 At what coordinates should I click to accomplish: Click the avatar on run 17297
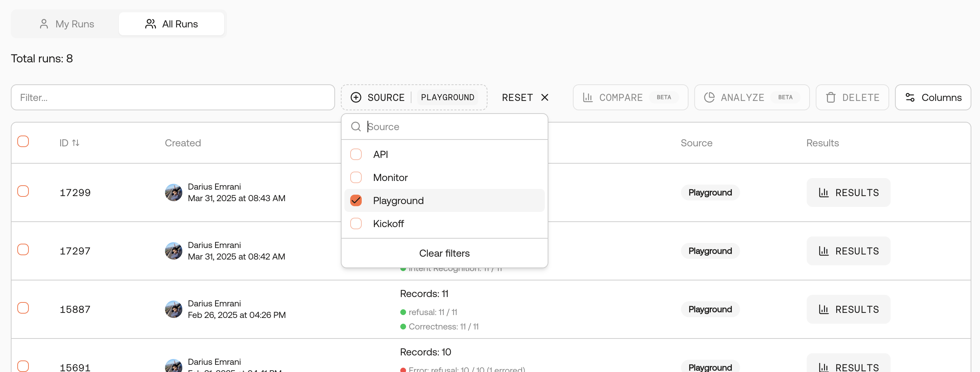[x=173, y=251]
